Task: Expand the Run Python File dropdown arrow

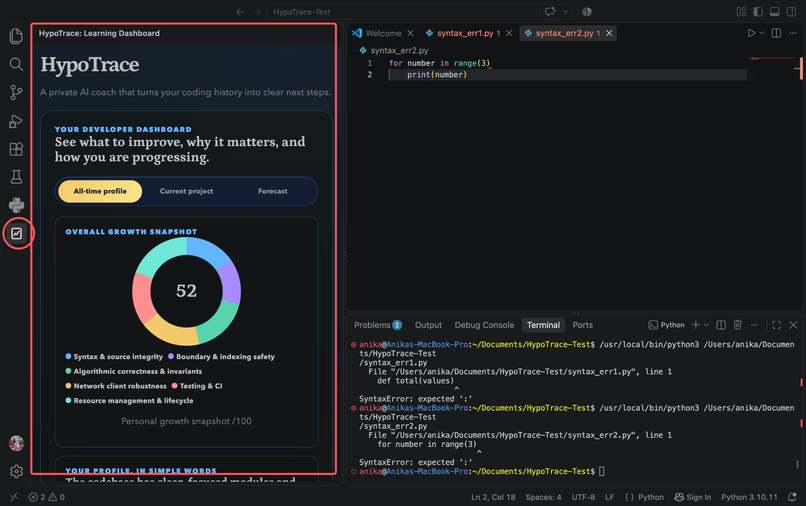Action: coord(762,33)
